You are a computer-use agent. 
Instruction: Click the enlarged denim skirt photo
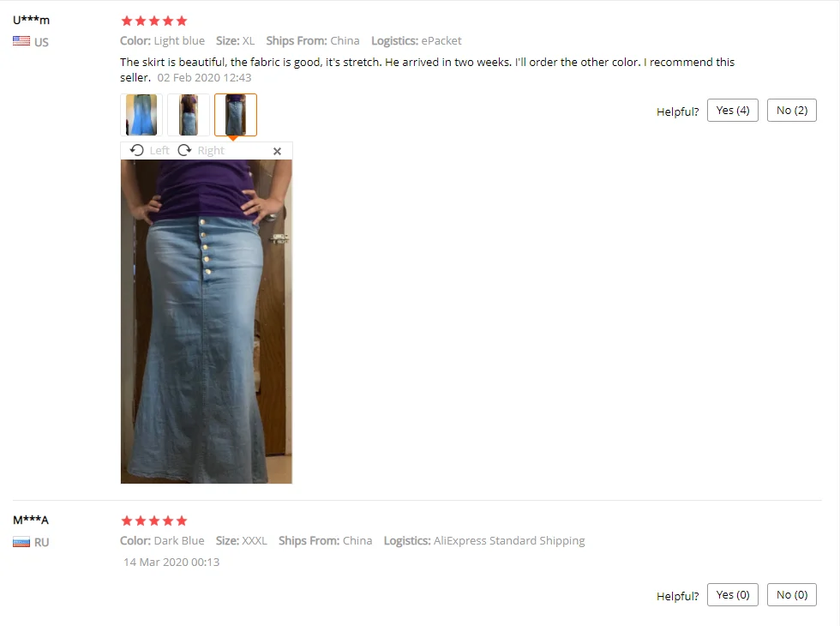pyautogui.click(x=207, y=322)
